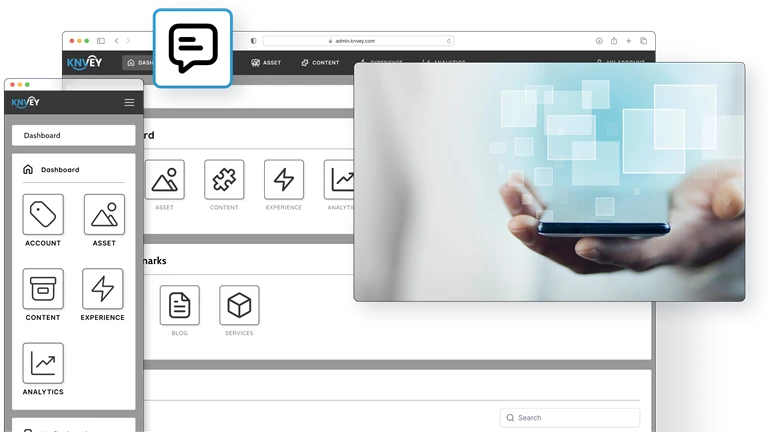Open the ASSET tile in mobile sidebar
This screenshot has width=768, height=432.
tap(104, 215)
